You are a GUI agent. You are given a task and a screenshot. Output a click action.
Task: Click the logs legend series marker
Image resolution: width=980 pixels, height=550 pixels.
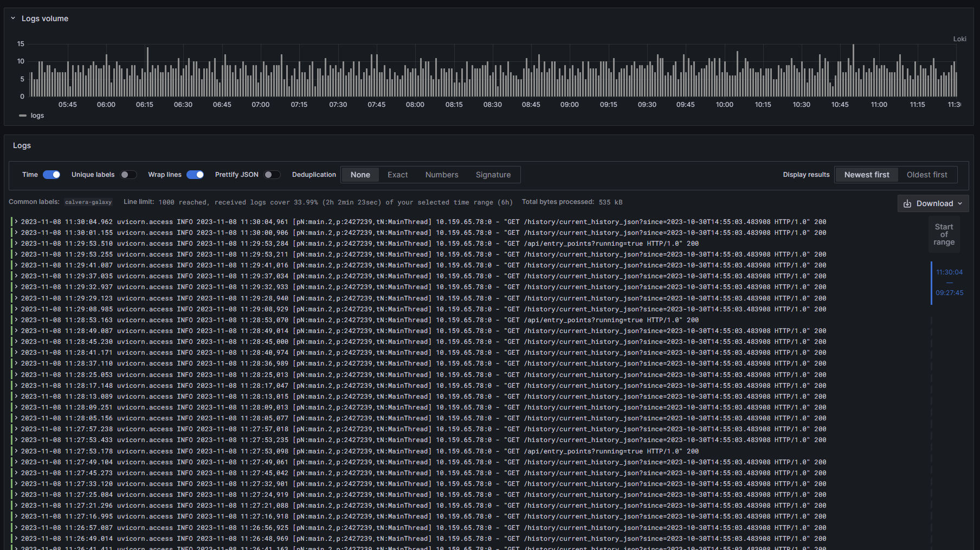coord(23,116)
